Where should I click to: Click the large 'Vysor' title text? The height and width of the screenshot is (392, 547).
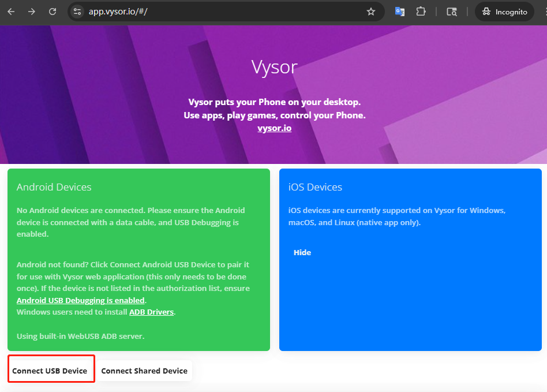(x=275, y=66)
